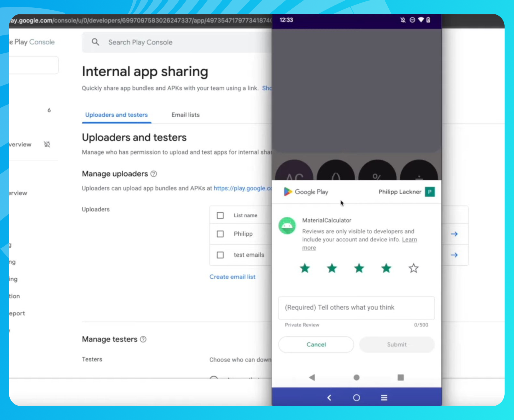
Task: Submit the Google Play review
Action: (x=397, y=345)
